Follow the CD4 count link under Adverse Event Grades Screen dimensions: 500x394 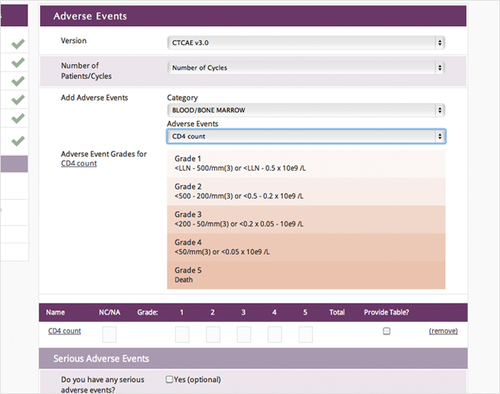click(79, 163)
